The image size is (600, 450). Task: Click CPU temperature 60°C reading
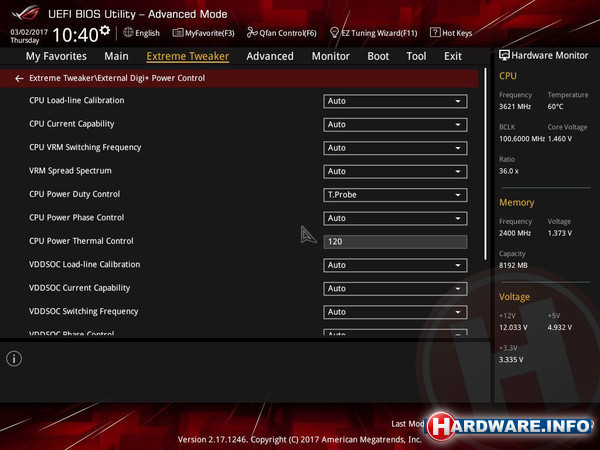click(555, 107)
